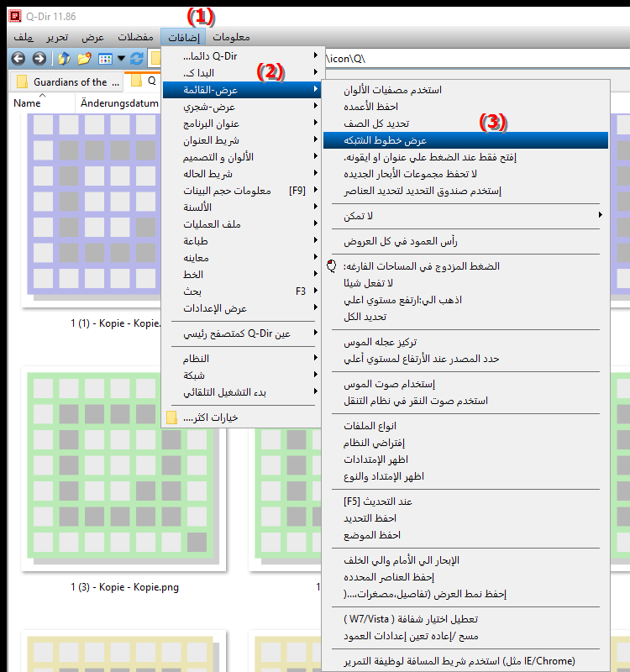Screen dimensions: 630x672
Task: Click the folder-up one level icon
Action: 64,58
